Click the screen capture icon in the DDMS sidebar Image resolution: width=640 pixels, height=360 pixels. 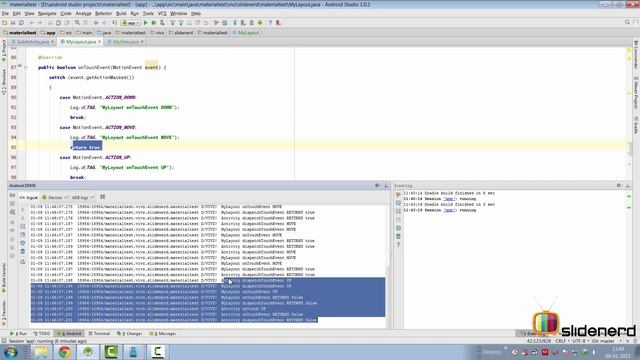pyautogui.click(x=12, y=196)
